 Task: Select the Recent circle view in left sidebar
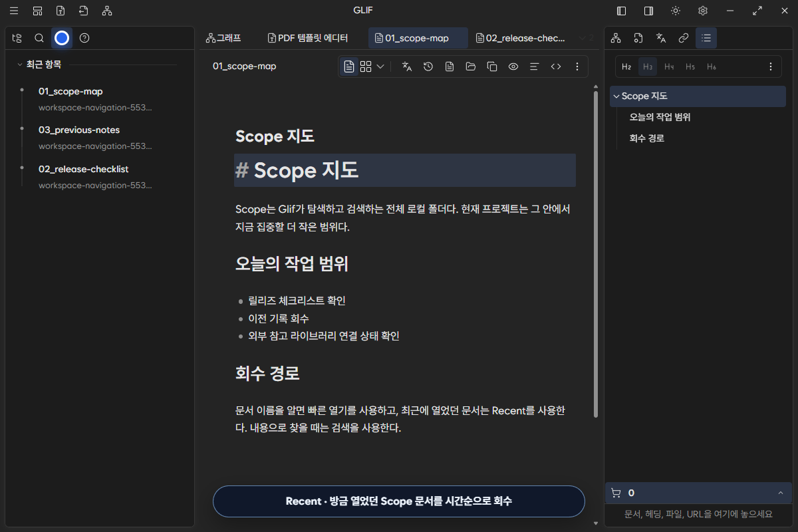pos(62,38)
